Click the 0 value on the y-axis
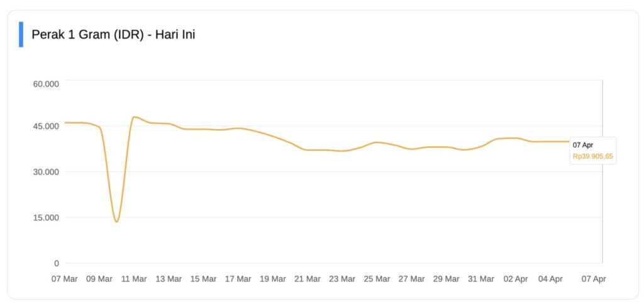Viewport: 644px width, 306px height. [x=57, y=263]
